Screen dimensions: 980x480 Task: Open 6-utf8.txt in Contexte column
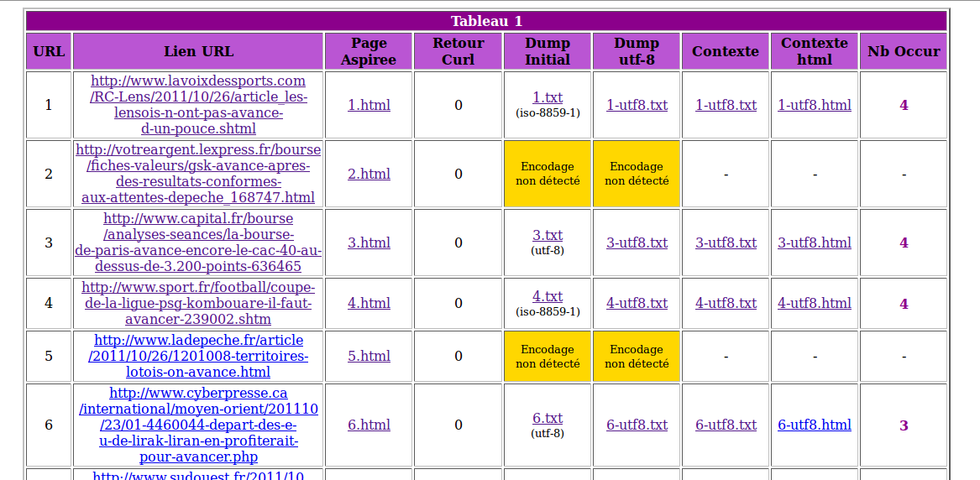[726, 425]
